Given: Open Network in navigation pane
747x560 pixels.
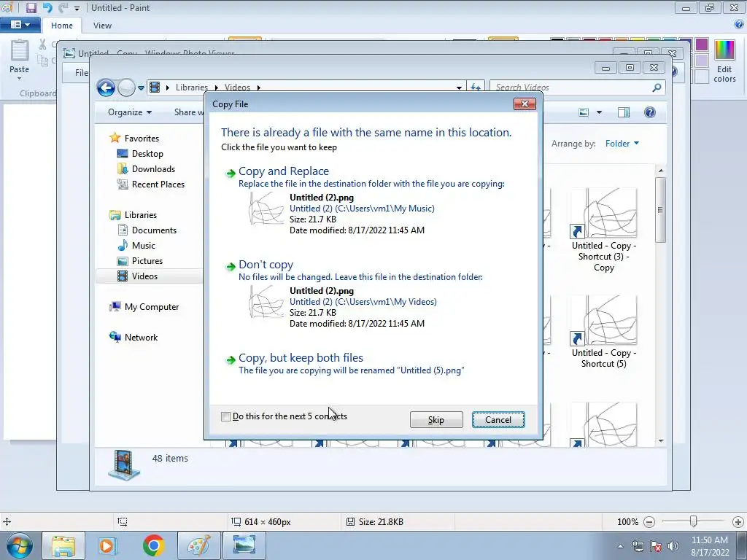Looking at the screenshot, I should (x=141, y=337).
